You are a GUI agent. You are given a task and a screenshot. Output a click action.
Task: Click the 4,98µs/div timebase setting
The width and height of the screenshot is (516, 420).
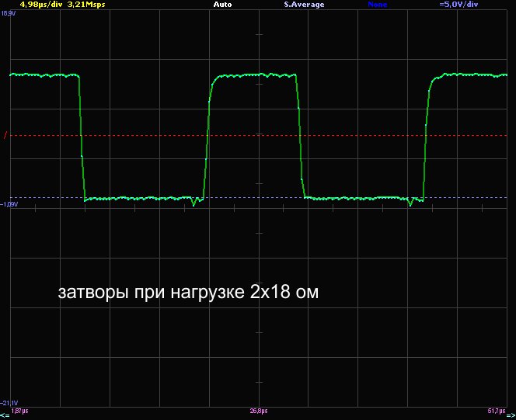pos(41,5)
